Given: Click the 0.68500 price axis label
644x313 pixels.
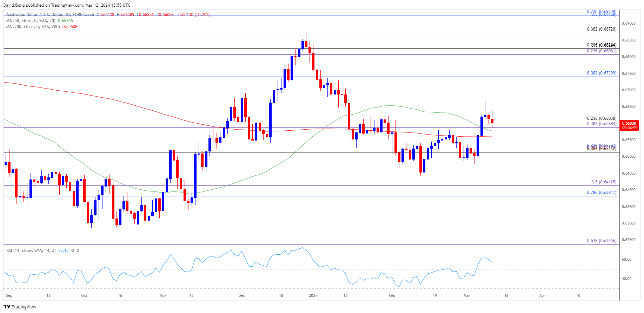Looking at the screenshot, I should tap(629, 40).
